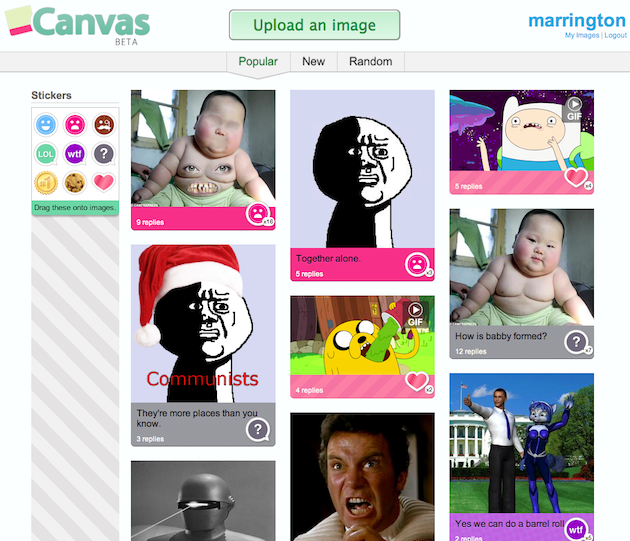Click 'Yes we can do a barrel roll' caption
This screenshot has width=630, height=541.
click(509, 524)
